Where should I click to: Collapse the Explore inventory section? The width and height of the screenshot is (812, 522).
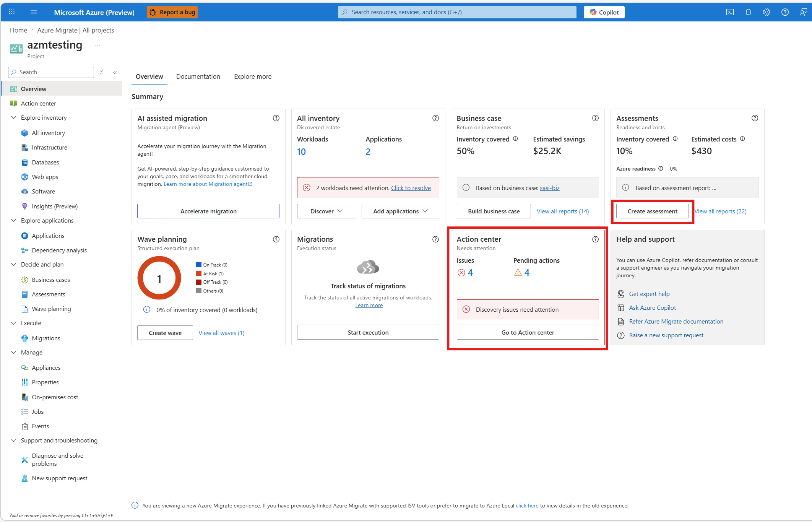pyautogui.click(x=13, y=117)
